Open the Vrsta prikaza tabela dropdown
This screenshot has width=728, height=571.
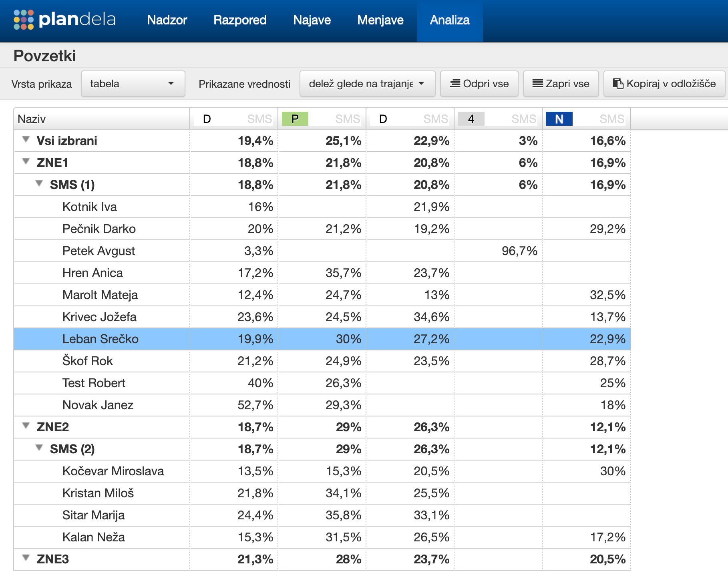coord(133,84)
